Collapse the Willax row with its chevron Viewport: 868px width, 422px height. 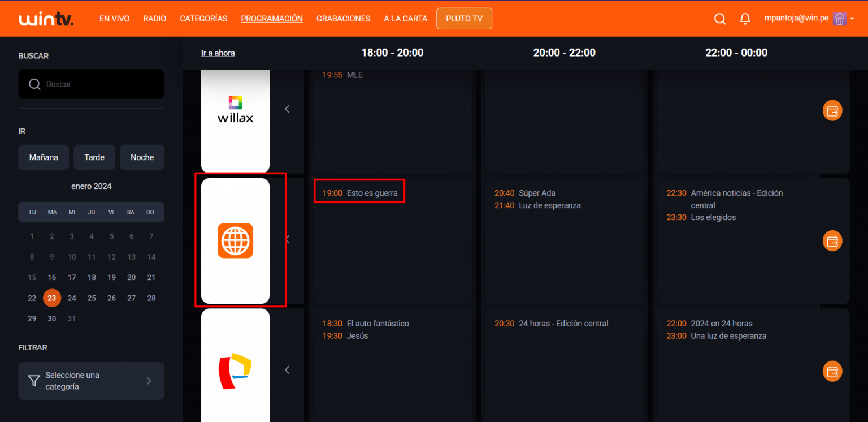coord(287,109)
